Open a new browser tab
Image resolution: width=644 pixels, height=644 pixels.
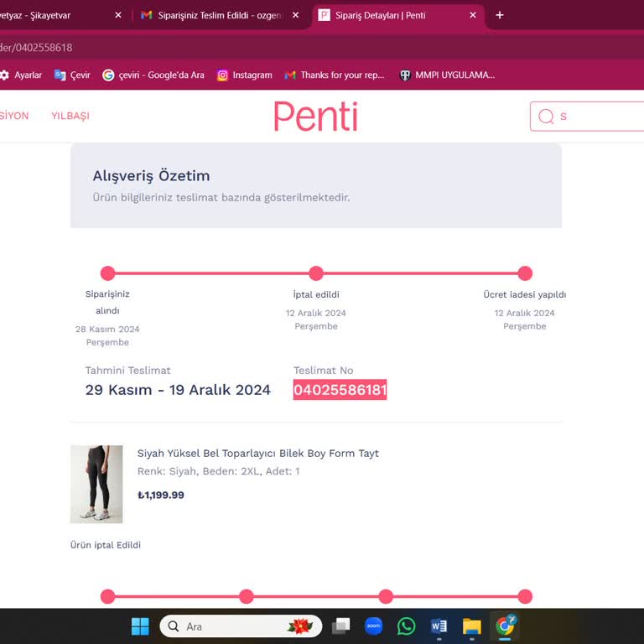click(x=500, y=15)
